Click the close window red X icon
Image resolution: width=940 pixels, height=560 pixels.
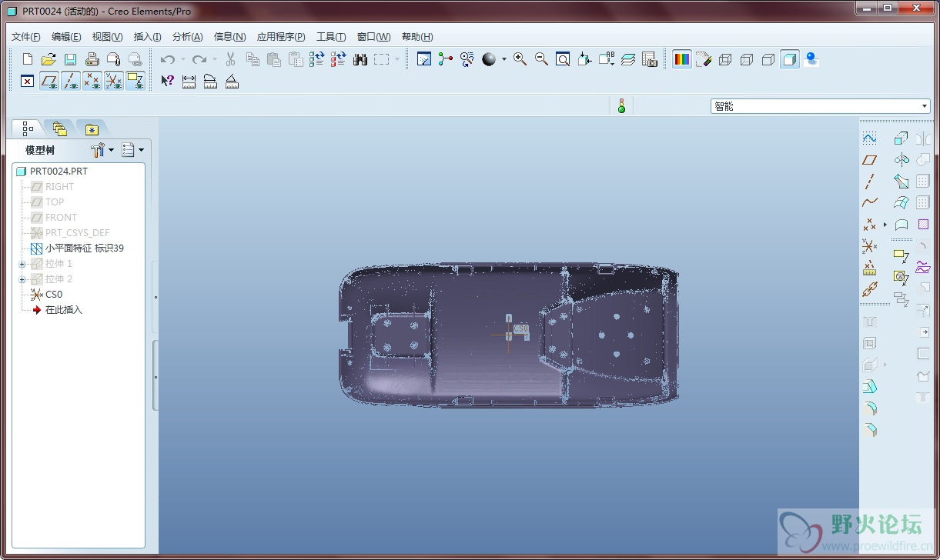[27, 81]
